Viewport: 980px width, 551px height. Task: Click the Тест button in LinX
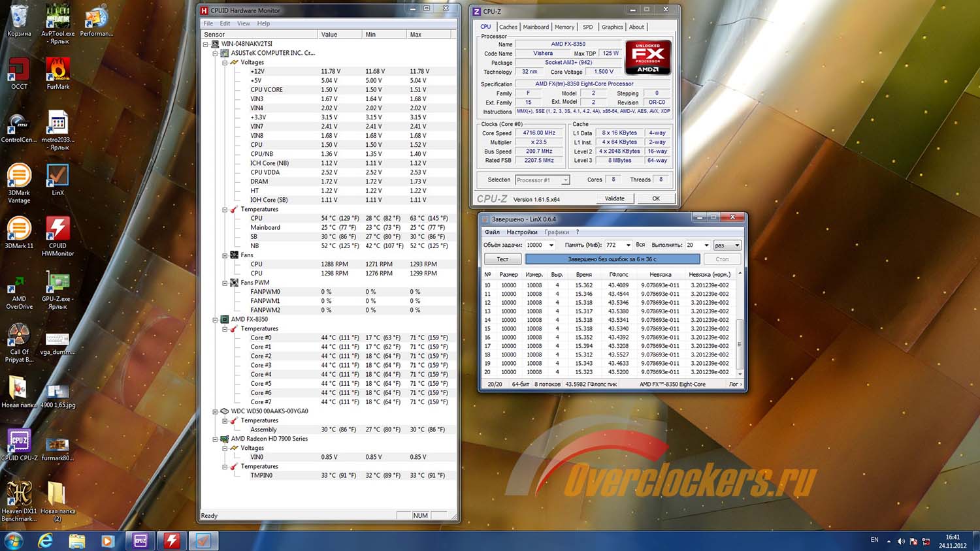502,259
